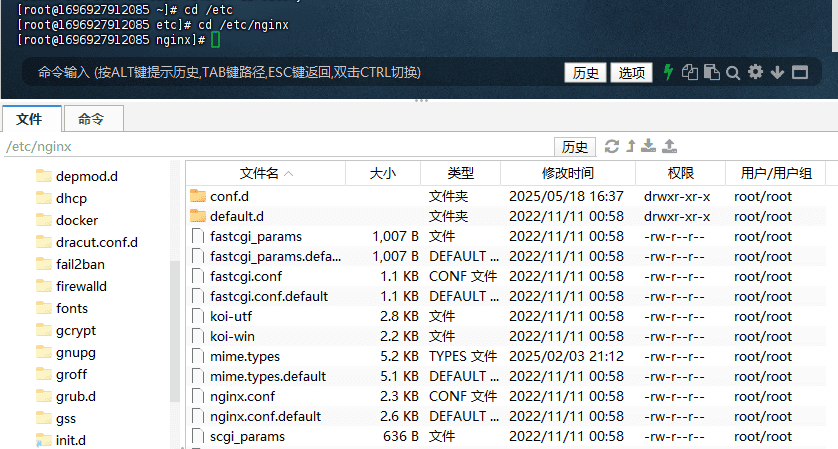838x449 pixels.
Task: Click the 2.3 KB size of nginx.conf
Action: click(399, 396)
